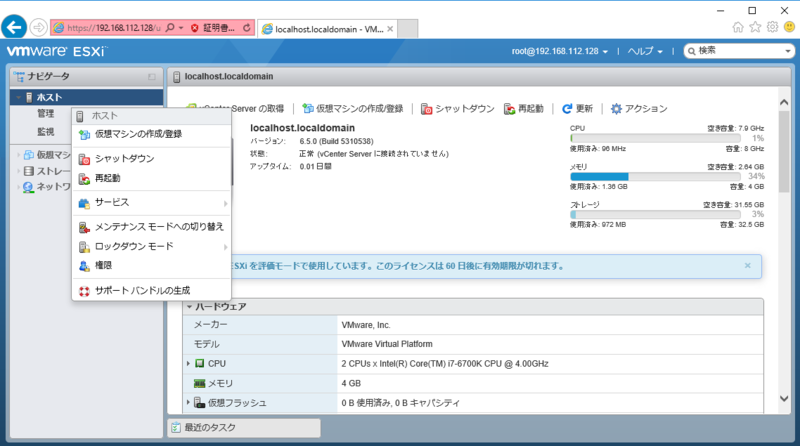Choose シャットダウン in context menu
800x446 pixels.
tap(152, 159)
